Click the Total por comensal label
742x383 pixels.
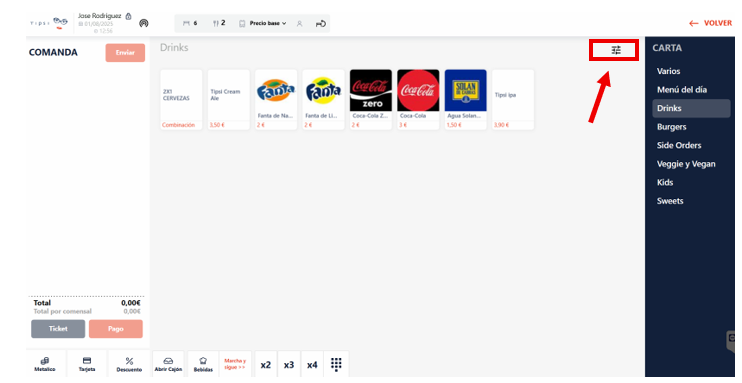click(x=62, y=312)
